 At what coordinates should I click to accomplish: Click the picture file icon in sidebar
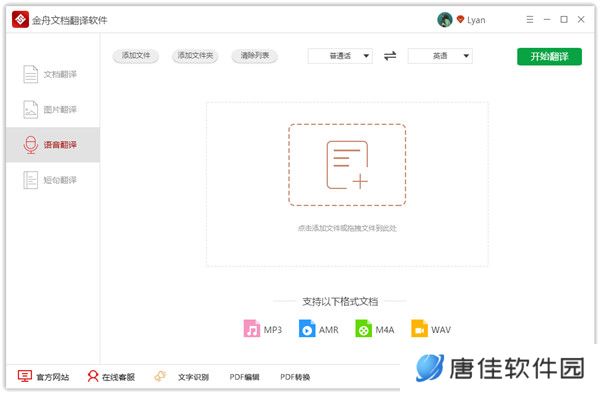coord(31,109)
